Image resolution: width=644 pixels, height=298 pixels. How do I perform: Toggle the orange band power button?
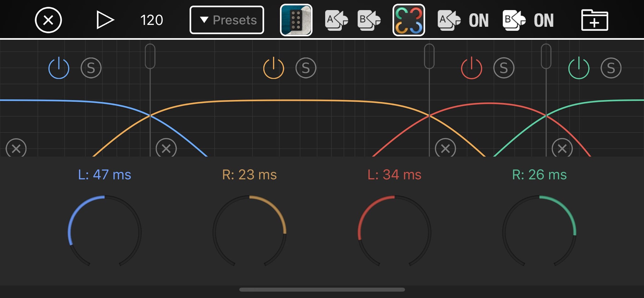tap(274, 68)
